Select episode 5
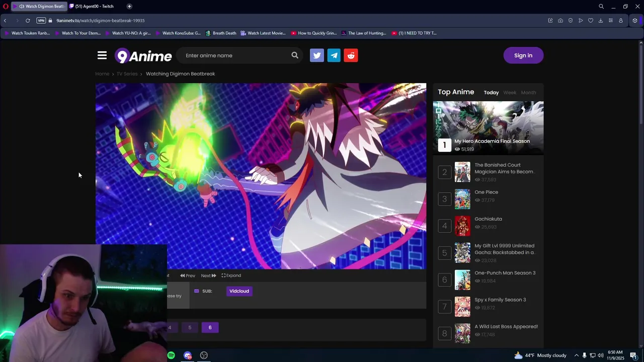Viewport: 644px width, 362px height. click(190, 327)
